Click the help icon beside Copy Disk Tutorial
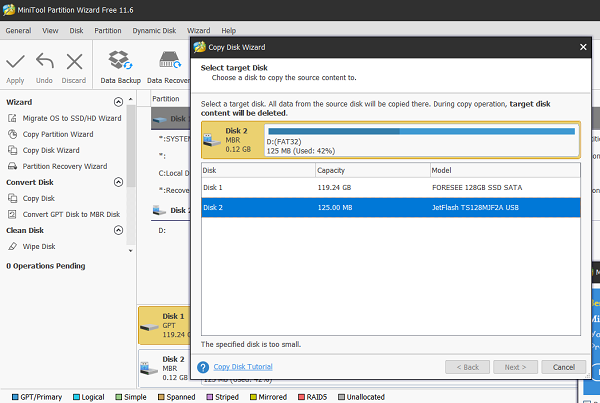600x403 pixels. [205, 367]
